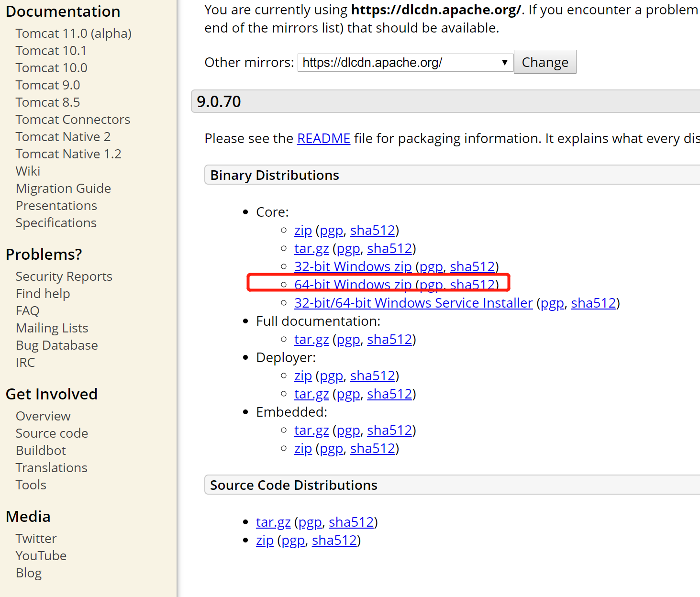The height and width of the screenshot is (597, 700).
Task: Click Core tar.gz download link
Action: 311,248
